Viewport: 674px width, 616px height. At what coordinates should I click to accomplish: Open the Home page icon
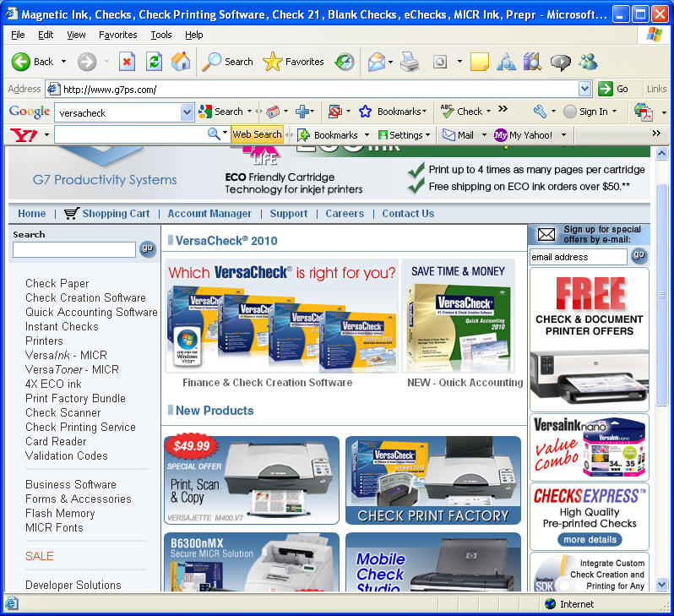181,62
